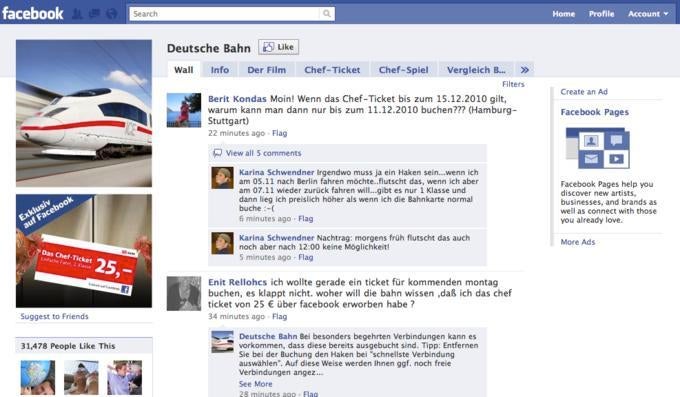Open Karina Schwendner name in 6-minute comment
The width and height of the screenshot is (680, 397).
[276, 172]
